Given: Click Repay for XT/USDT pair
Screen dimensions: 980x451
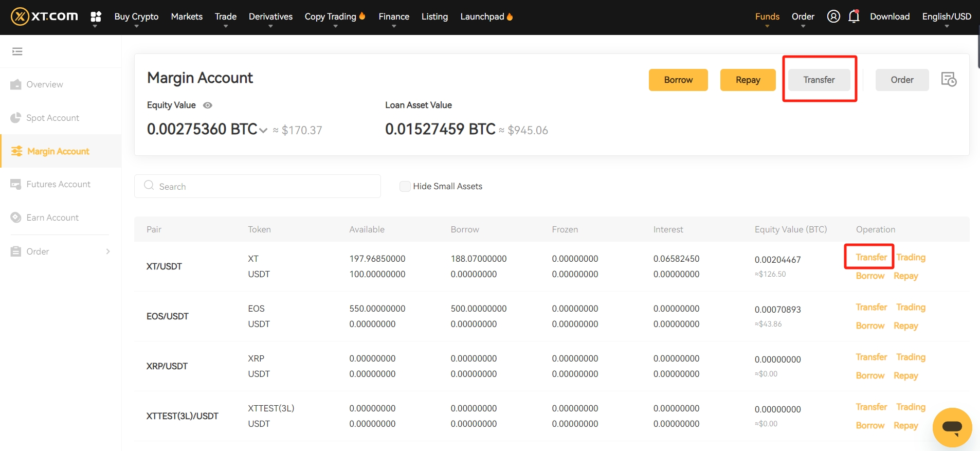Looking at the screenshot, I should click(x=905, y=276).
